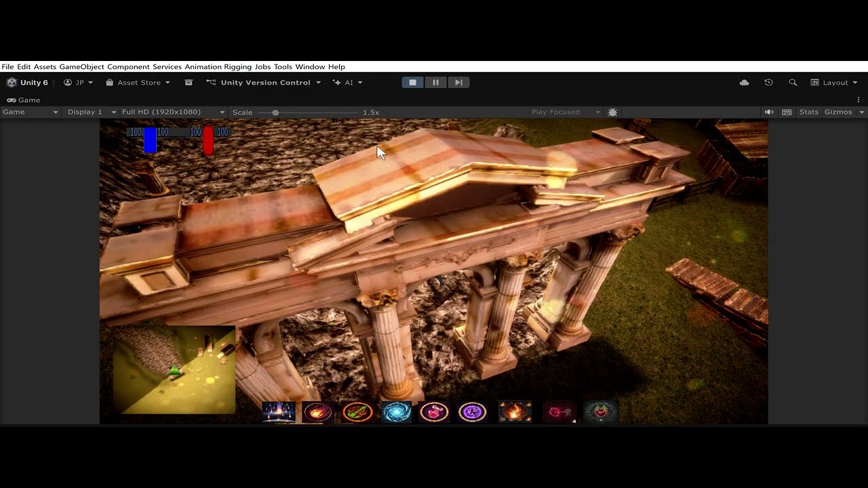This screenshot has width=868, height=488.
Task: Stop play mode with the stop button
Action: tap(413, 83)
